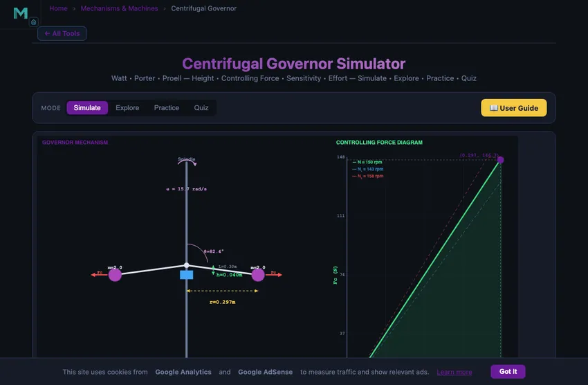Open the cookie Learn more link

tap(454, 372)
